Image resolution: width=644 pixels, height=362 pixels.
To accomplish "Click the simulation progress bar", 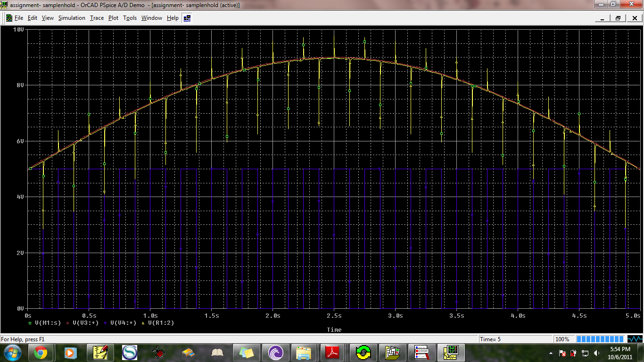I will [x=600, y=339].
